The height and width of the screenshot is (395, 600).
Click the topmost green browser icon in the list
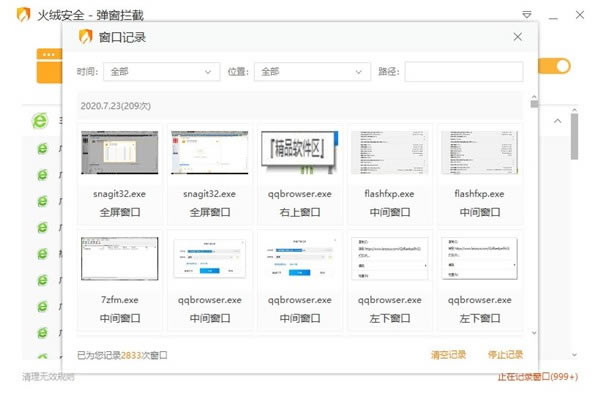[x=40, y=121]
